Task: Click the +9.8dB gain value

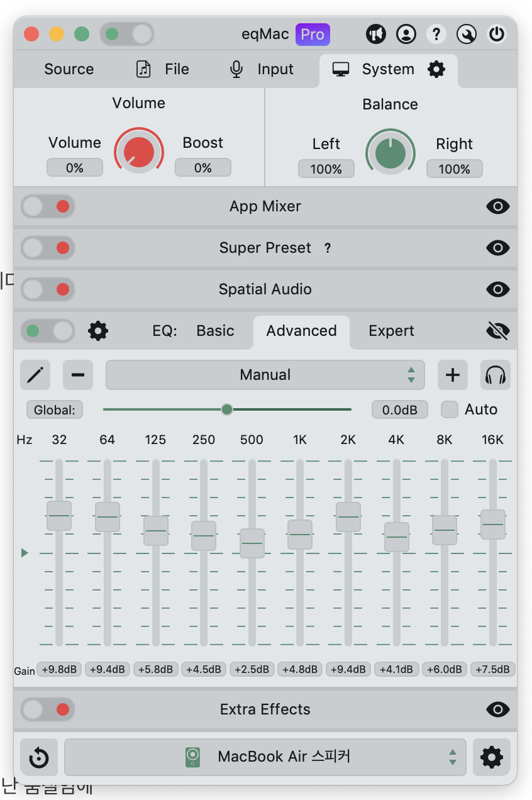Action: click(x=60, y=669)
